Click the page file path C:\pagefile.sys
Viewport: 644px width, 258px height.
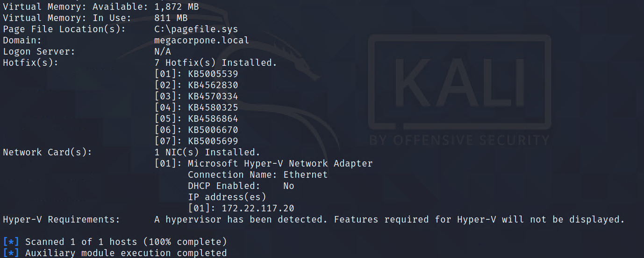coord(196,29)
